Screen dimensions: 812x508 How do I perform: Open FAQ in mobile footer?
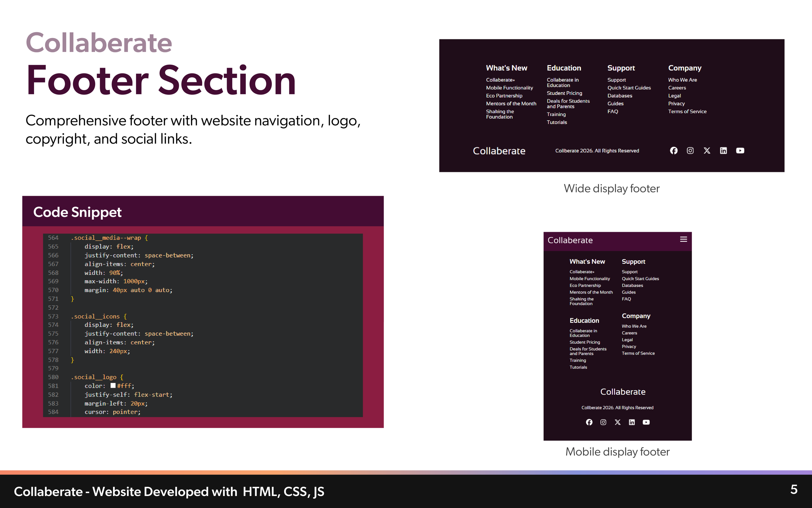(626, 299)
